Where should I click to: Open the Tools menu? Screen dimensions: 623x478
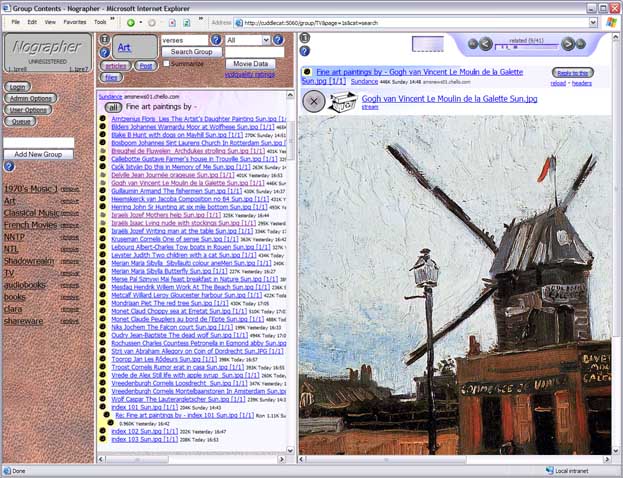pyautogui.click(x=100, y=22)
